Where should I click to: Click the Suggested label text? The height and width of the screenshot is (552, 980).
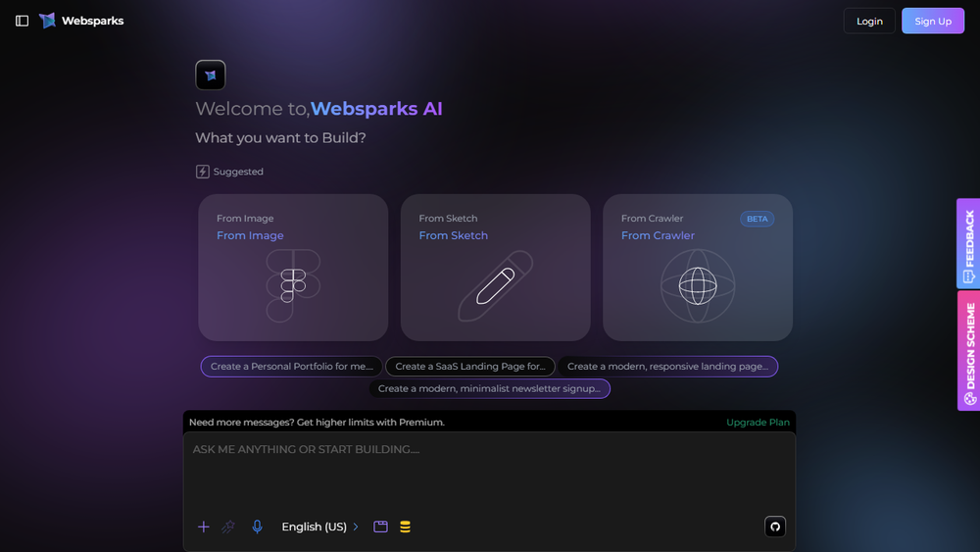click(x=238, y=172)
